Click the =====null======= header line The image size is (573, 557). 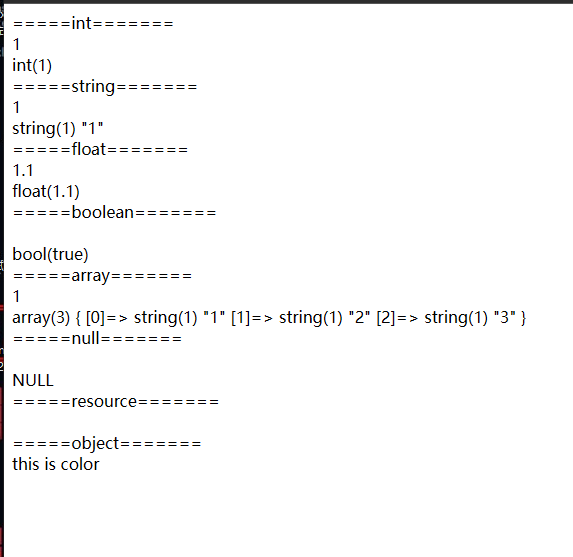point(97,338)
